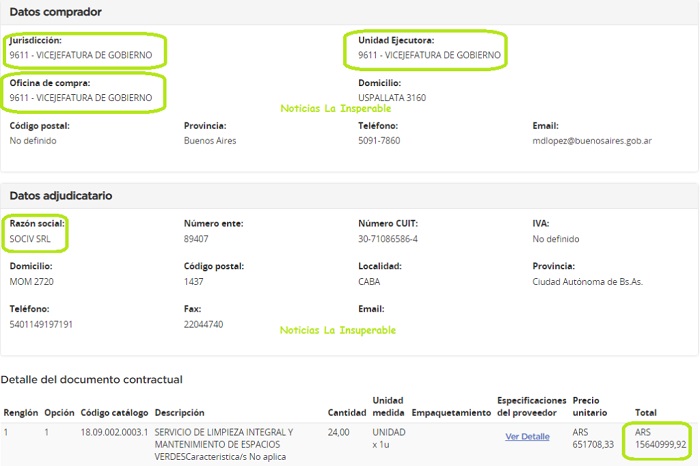700x466 pixels.
Task: Click the Código catálogo column header
Action: 115,412
